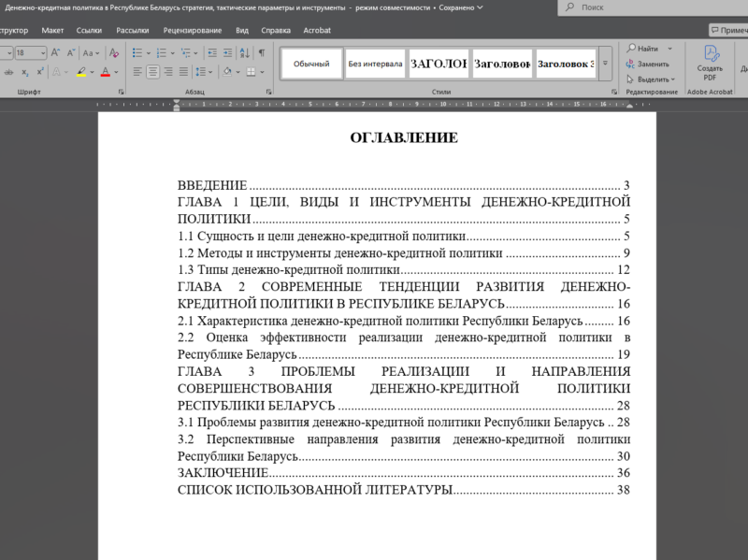
Task: Click Найти to search the document
Action: click(642, 49)
